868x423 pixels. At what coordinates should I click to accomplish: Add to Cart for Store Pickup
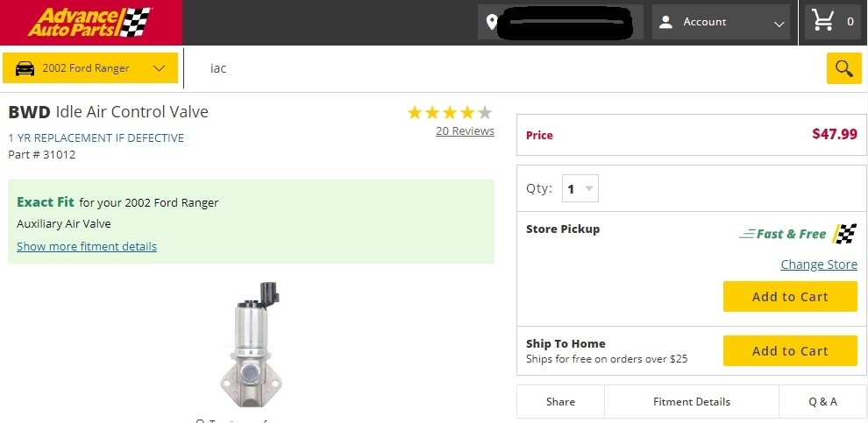tap(789, 297)
